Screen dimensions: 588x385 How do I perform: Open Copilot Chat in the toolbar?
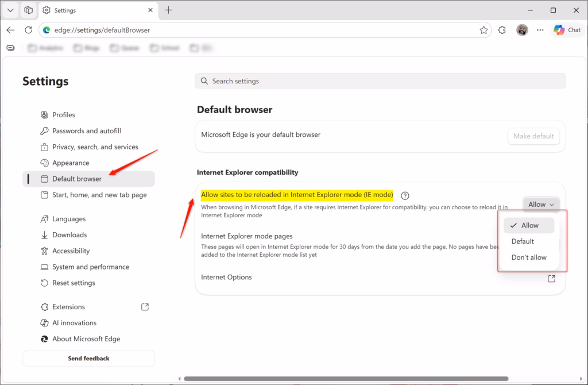pos(567,29)
